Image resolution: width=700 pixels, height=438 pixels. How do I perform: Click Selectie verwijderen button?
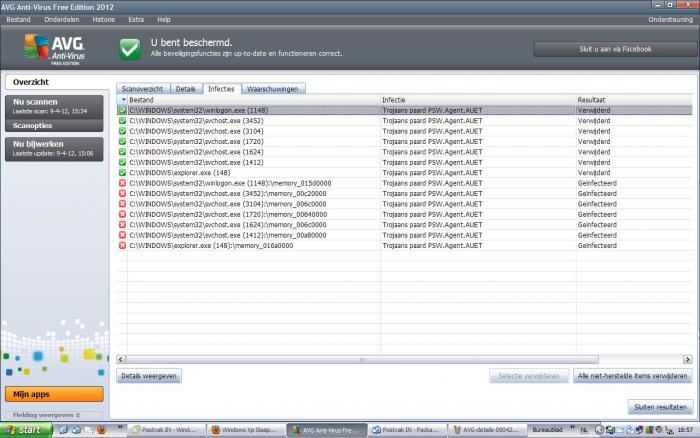click(x=529, y=376)
